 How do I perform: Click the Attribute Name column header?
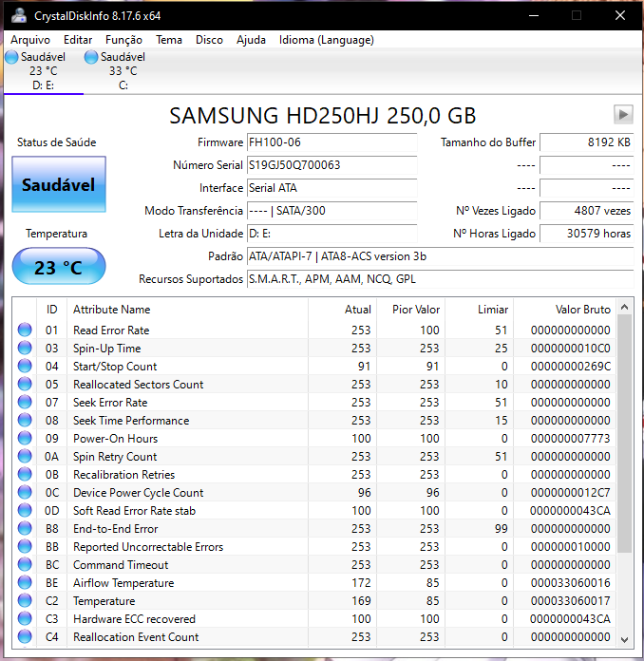point(187,309)
